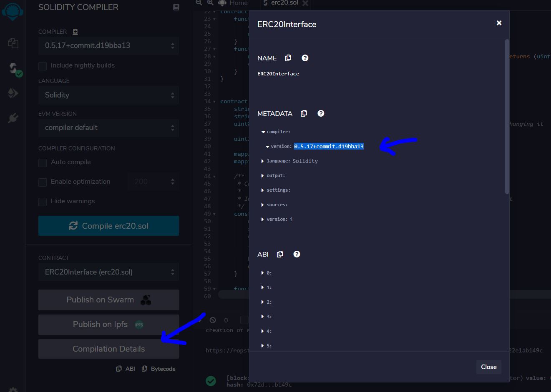Fold code at line 34 arrow
Screen dimensions: 551x392
[x=214, y=102]
